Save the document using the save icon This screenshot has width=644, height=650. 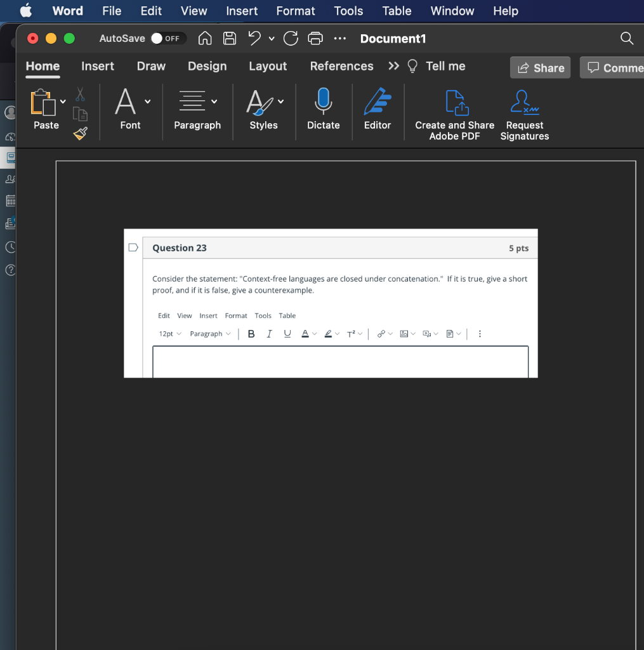coord(230,38)
